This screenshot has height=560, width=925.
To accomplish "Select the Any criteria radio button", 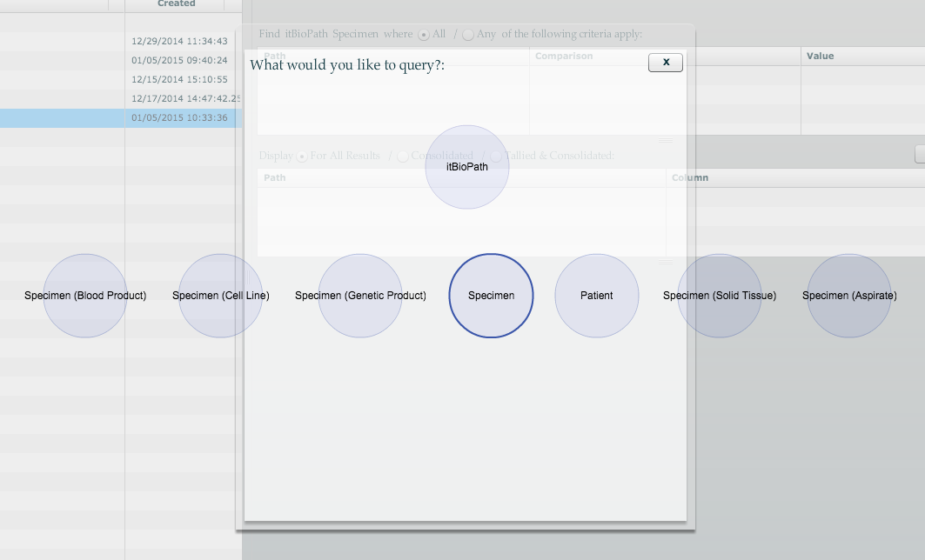I will (468, 35).
